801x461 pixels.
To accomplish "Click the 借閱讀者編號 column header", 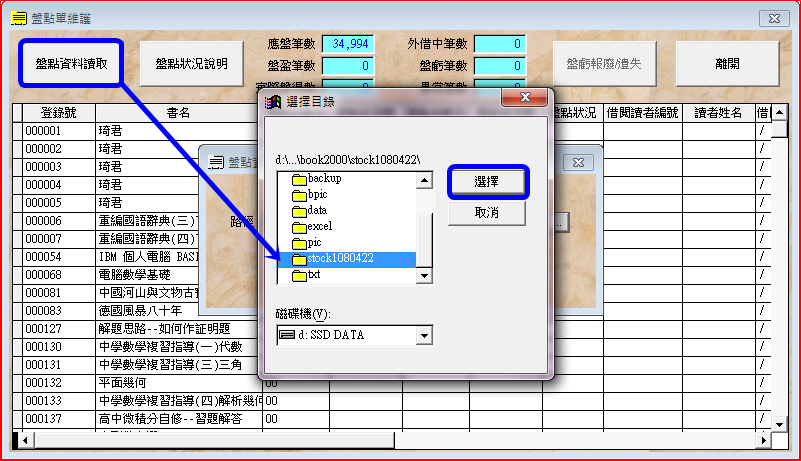I will [643, 113].
